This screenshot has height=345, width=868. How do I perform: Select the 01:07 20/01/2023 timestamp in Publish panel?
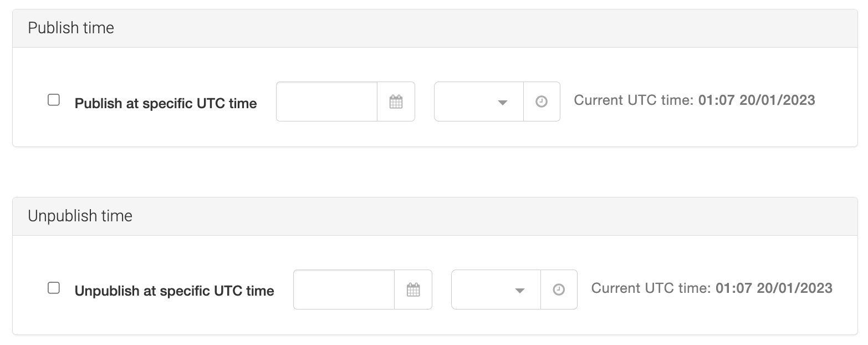coord(757,100)
